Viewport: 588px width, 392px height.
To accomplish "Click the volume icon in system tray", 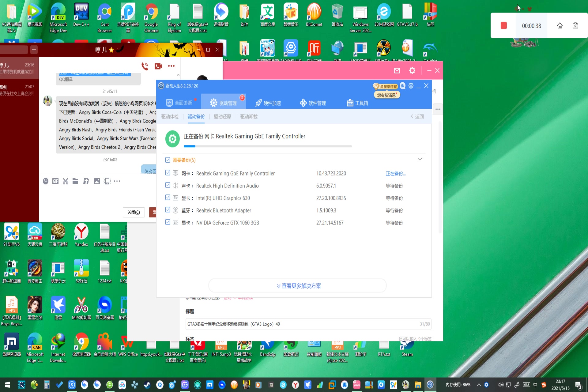I will pyautogui.click(x=501, y=385).
